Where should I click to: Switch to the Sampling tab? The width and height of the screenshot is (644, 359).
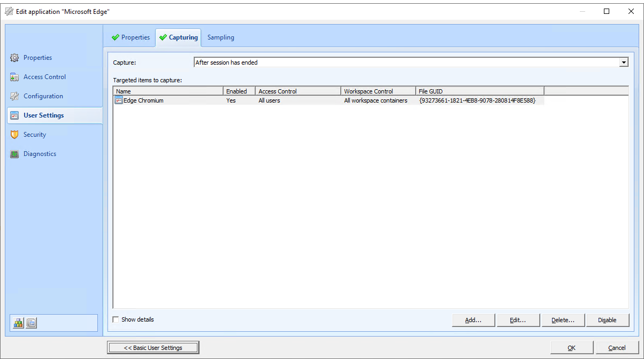(x=220, y=37)
